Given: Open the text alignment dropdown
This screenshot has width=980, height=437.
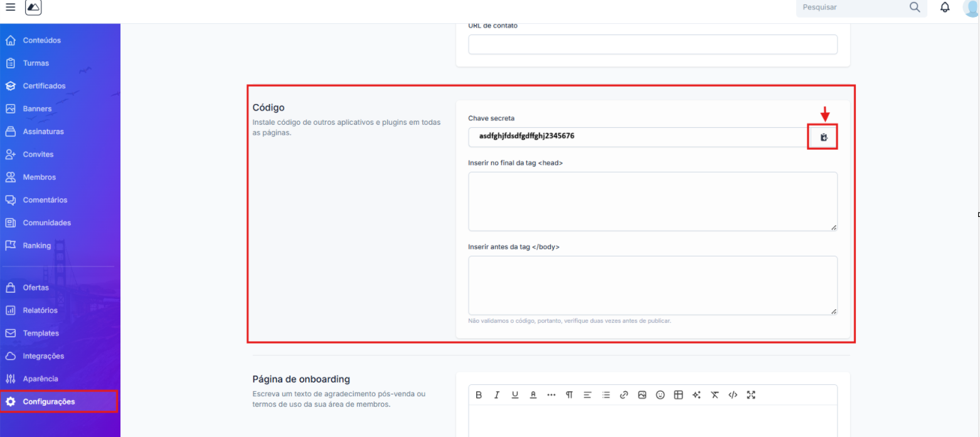Looking at the screenshot, I should point(587,395).
